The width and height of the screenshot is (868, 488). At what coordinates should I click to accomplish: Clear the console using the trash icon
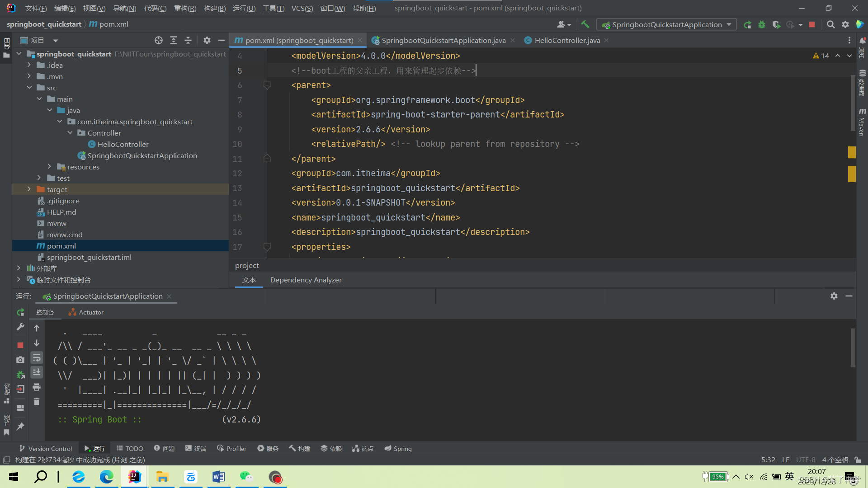[x=37, y=402]
